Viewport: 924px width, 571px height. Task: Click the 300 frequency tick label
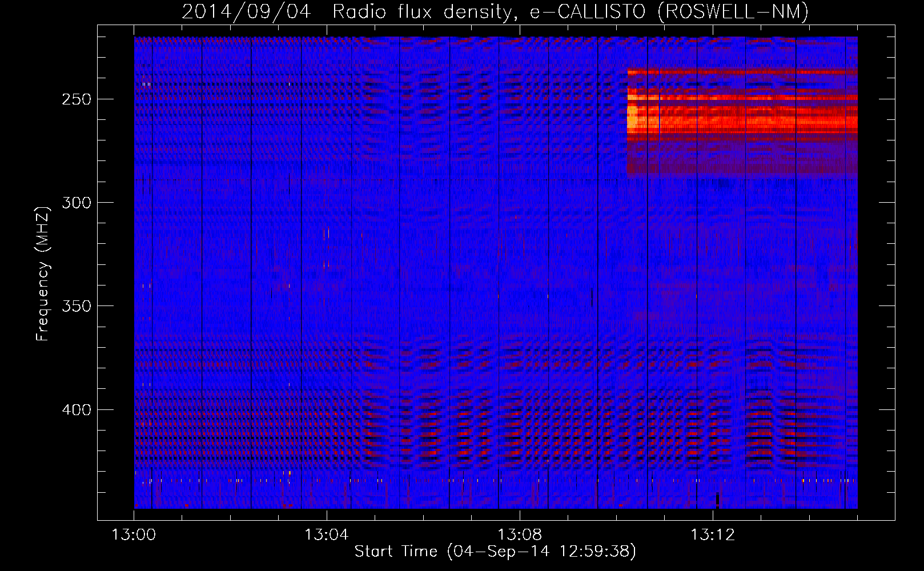(x=77, y=203)
